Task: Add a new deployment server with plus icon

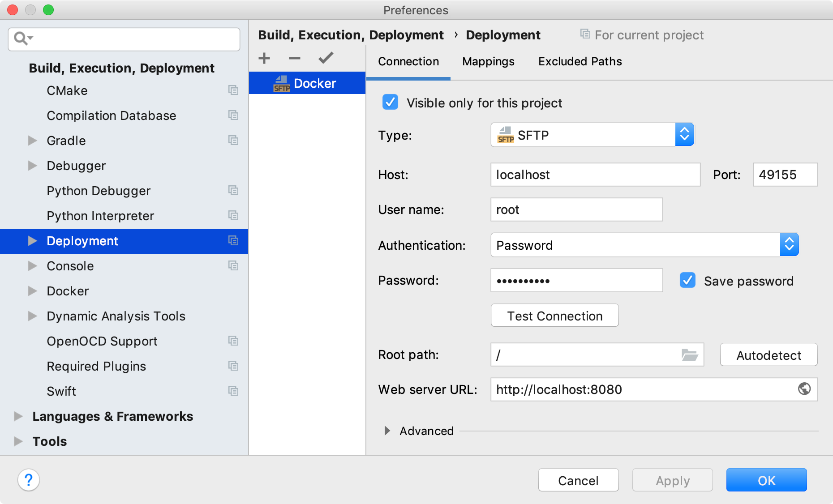Action: (x=264, y=58)
